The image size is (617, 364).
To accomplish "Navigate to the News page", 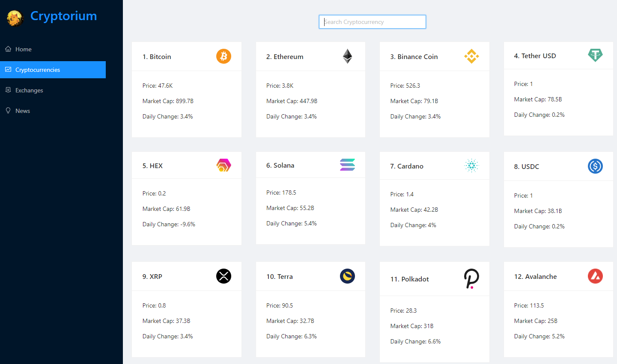I will coord(23,110).
